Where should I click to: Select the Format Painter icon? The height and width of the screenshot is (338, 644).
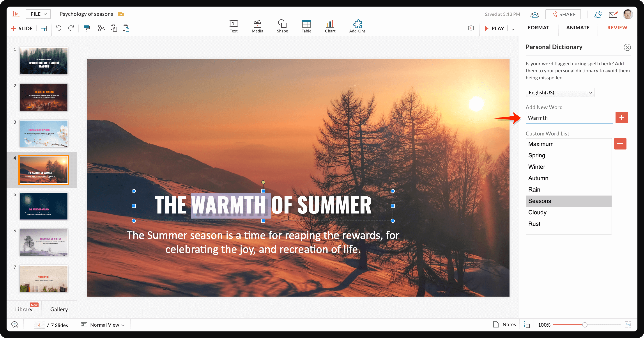[x=87, y=28]
